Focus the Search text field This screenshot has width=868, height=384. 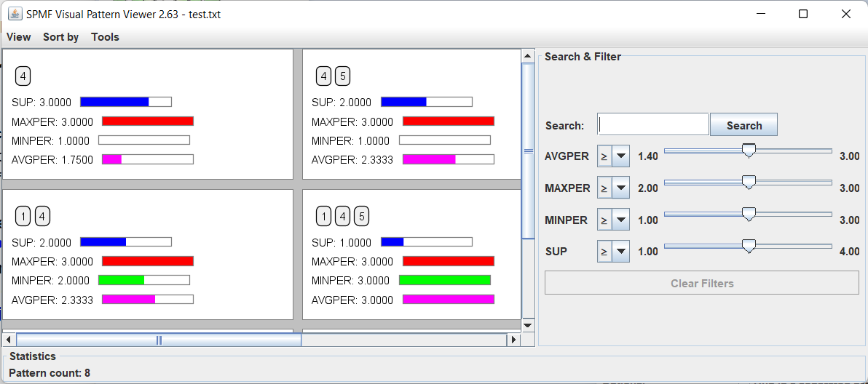(652, 124)
